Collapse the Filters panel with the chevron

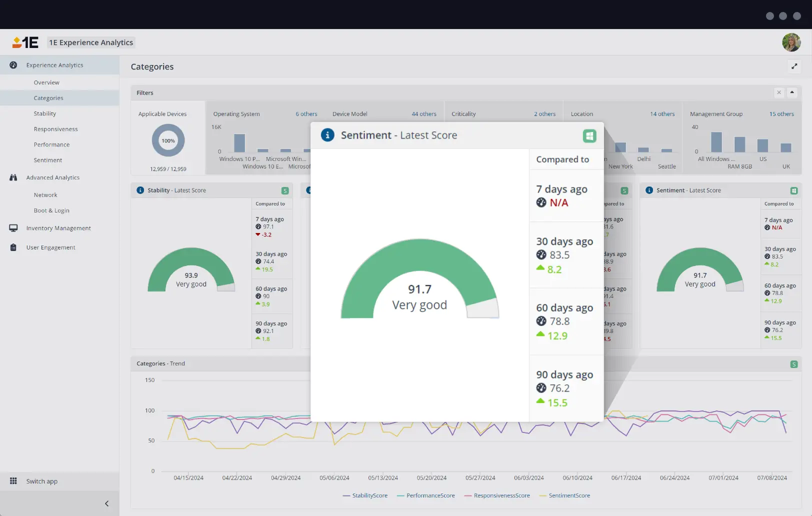click(792, 92)
